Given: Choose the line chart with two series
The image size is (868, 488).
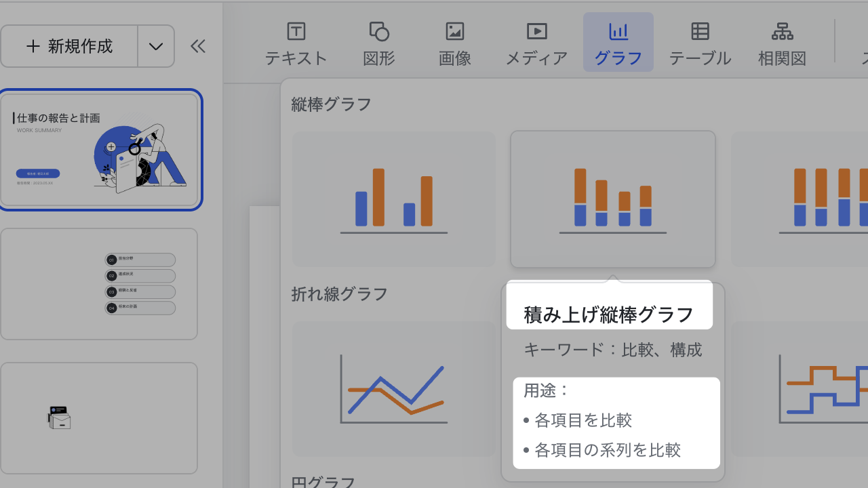Looking at the screenshot, I should (394, 389).
